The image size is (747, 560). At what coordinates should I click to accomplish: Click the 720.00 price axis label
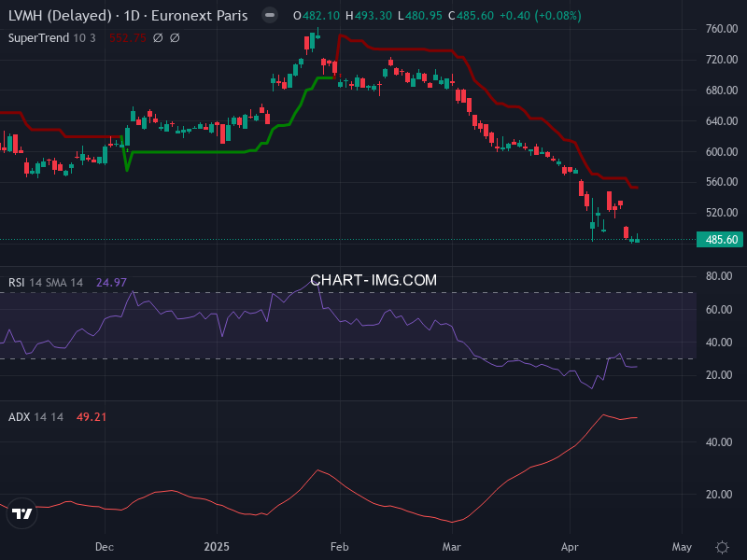coord(721,60)
